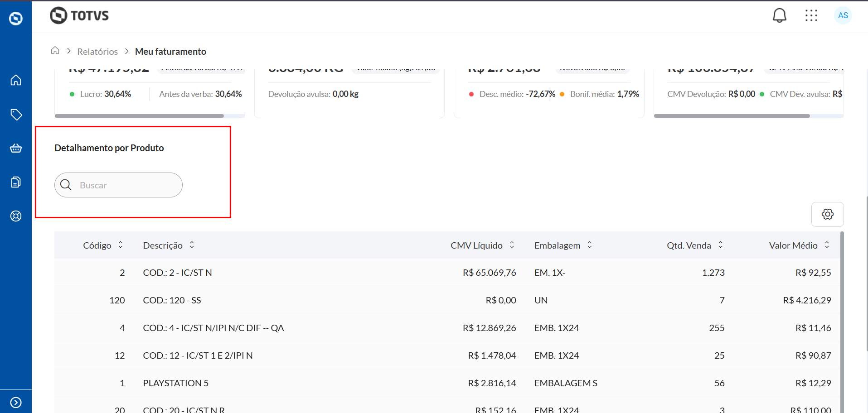
Task: Open the notifications bell
Action: [x=779, y=15]
